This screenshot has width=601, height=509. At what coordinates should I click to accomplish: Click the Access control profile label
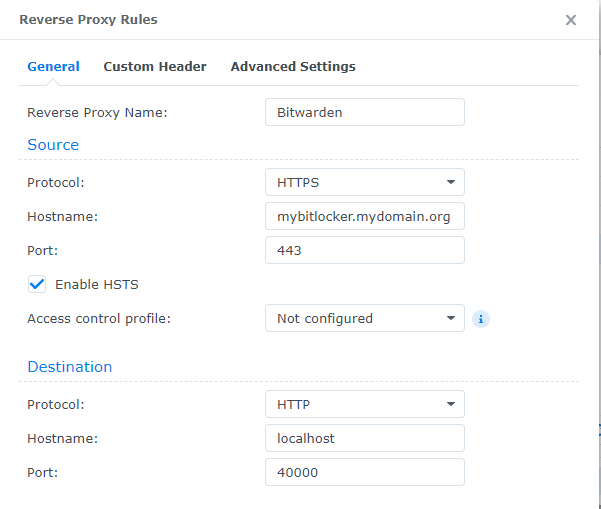(99, 319)
